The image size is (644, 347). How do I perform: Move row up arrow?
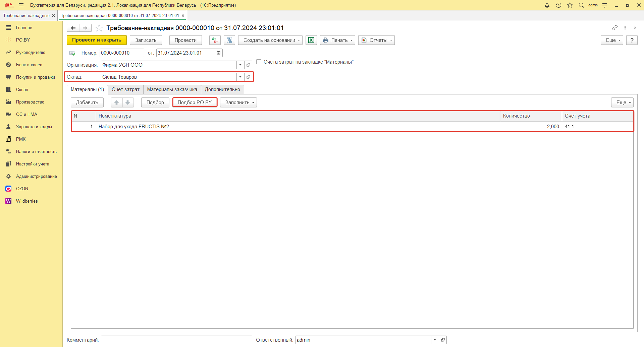(117, 102)
